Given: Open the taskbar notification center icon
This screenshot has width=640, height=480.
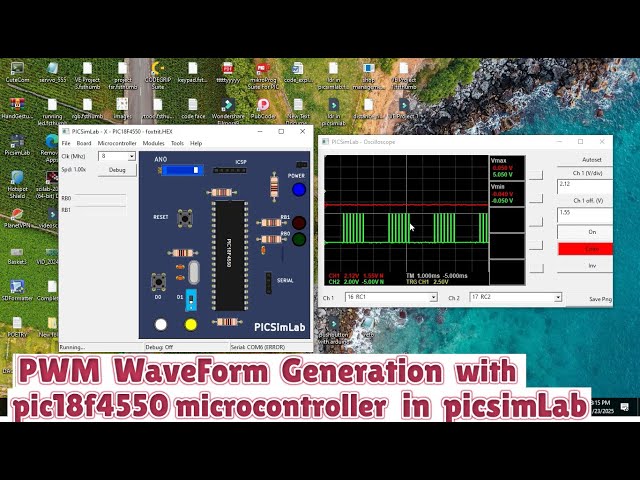Looking at the screenshot, I should 624,407.
